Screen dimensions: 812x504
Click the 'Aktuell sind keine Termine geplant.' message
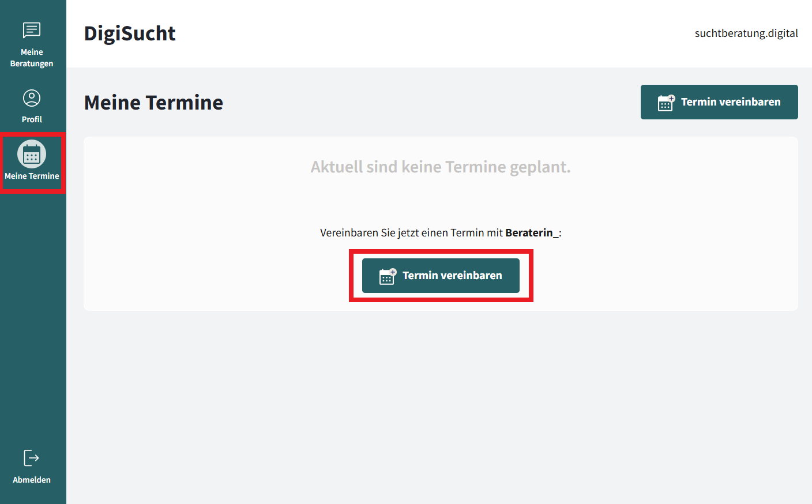tap(441, 167)
